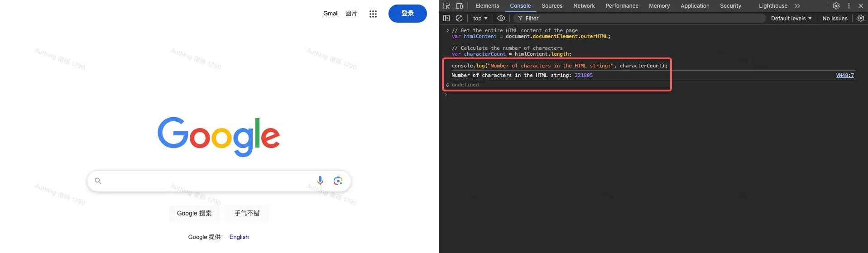
Task: Select the Console tab
Action: coord(520,6)
